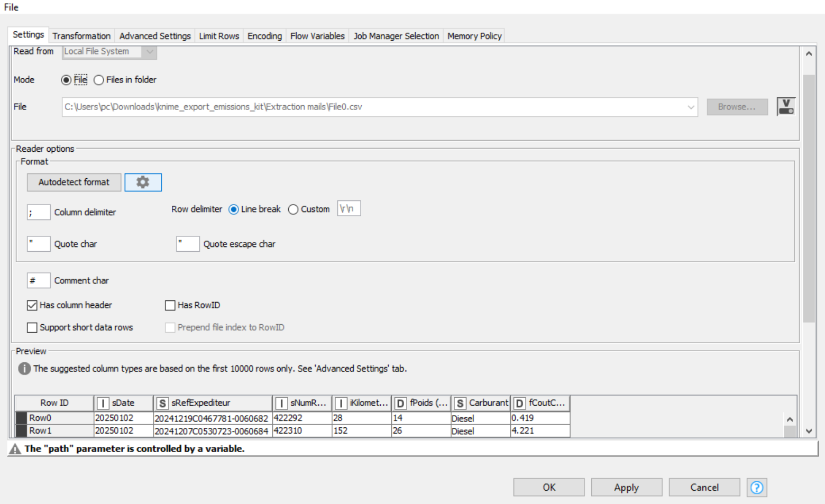825x504 pixels.
Task: Click the string type icon on sRefExpediteur column
Action: tap(162, 402)
